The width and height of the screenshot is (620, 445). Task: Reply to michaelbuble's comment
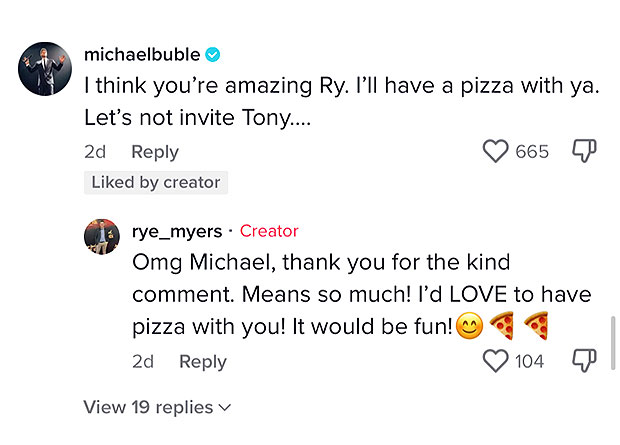[155, 152]
